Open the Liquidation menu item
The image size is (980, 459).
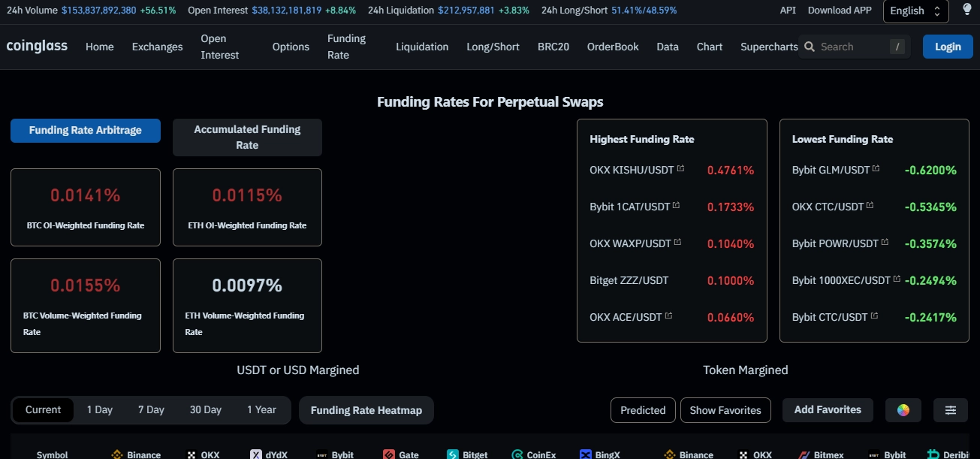tap(422, 47)
